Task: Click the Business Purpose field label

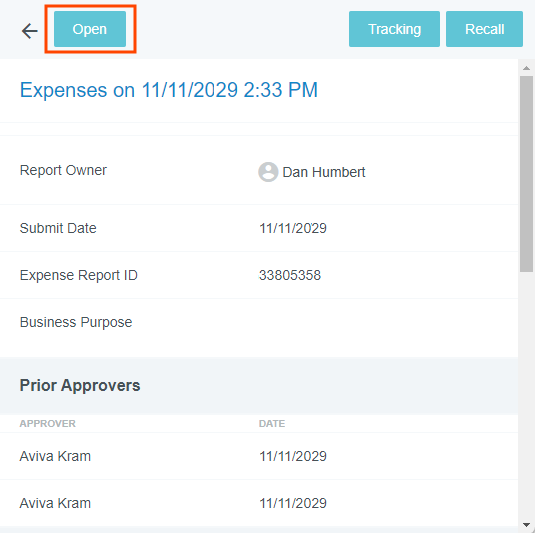Action: point(76,322)
